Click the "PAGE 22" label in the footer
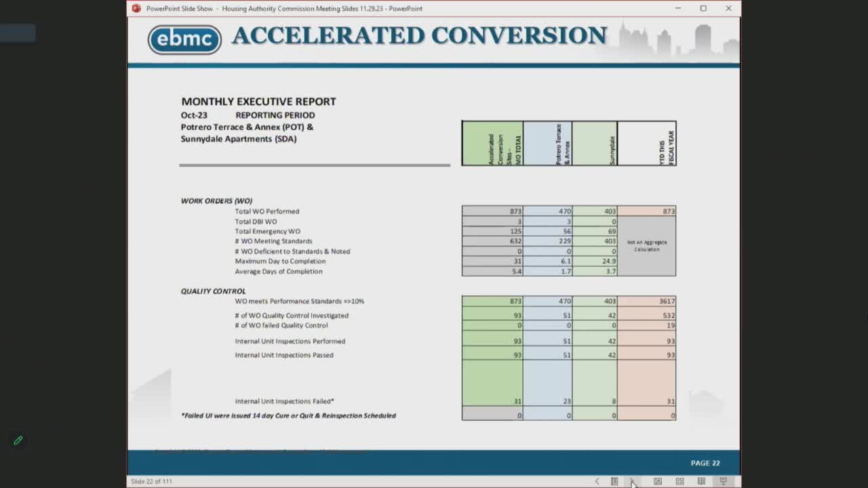Screen dimensions: 868x488 pyautogui.click(x=705, y=463)
